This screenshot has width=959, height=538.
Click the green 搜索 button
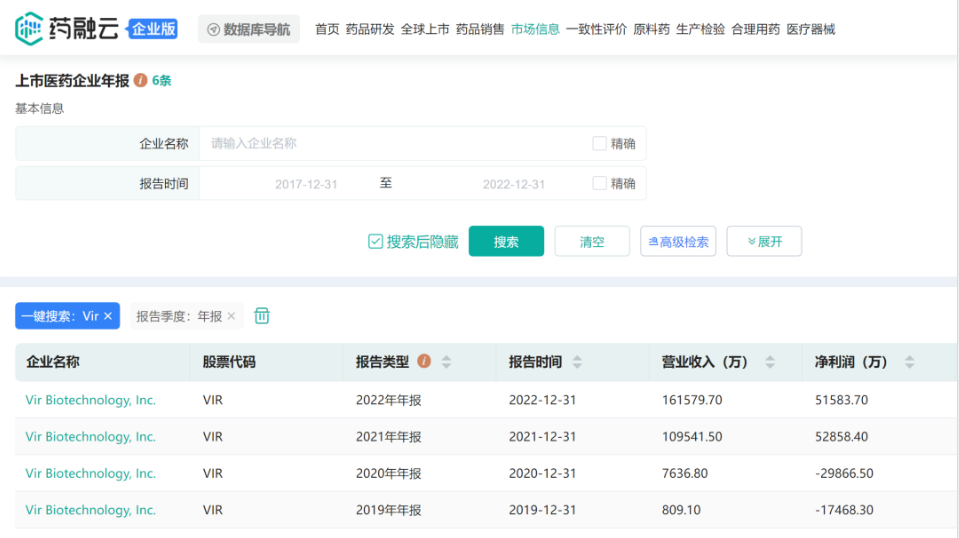tap(506, 242)
